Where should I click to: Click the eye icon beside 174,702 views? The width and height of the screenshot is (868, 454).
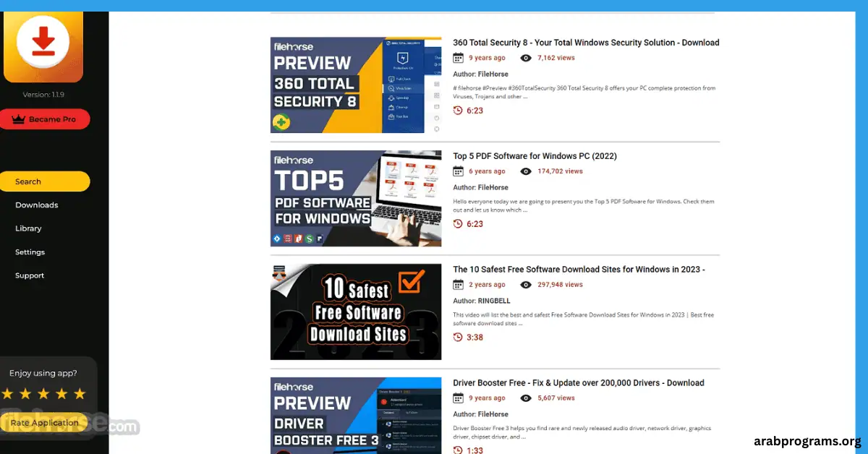pyautogui.click(x=526, y=171)
